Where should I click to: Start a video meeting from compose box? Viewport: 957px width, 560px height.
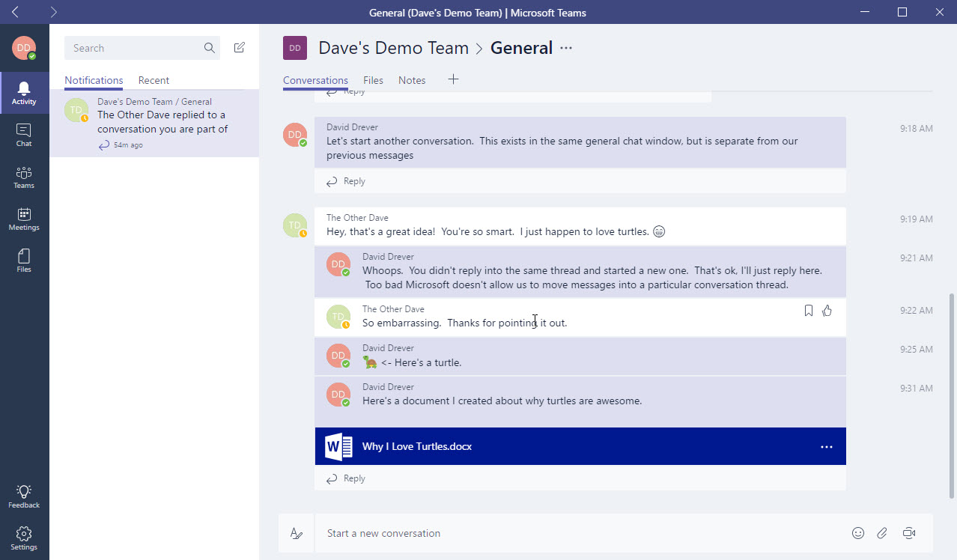click(x=909, y=534)
